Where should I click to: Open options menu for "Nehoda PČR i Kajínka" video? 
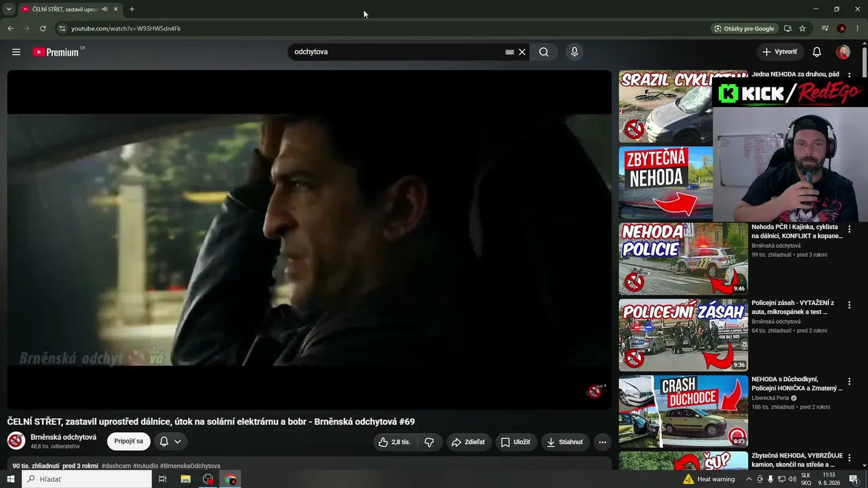click(x=849, y=229)
